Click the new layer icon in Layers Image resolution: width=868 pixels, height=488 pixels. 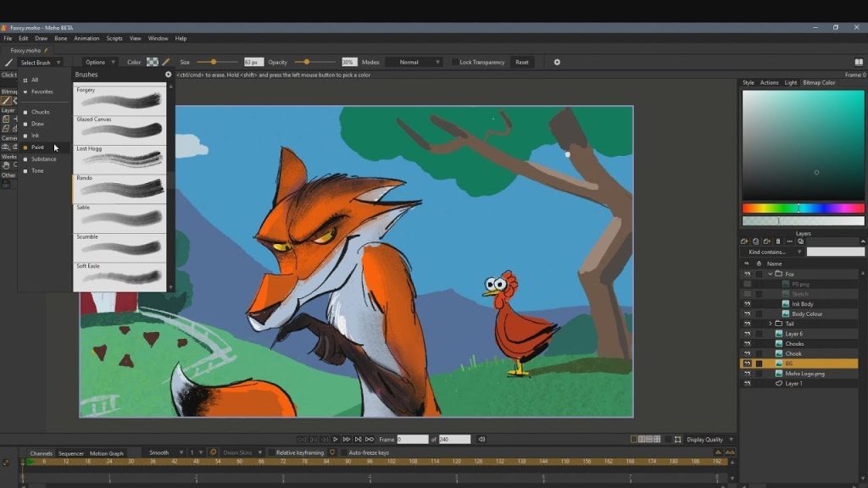coord(746,241)
